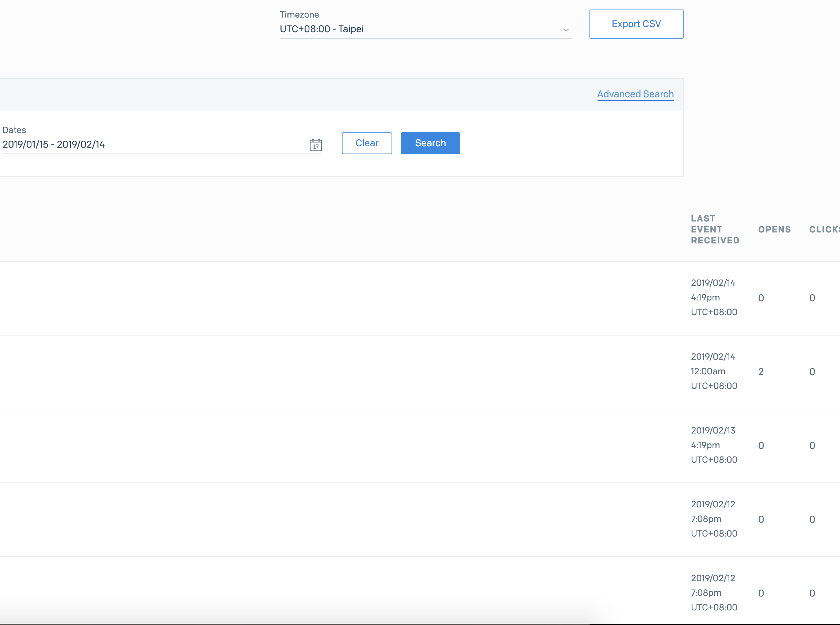
Task: Open the calendar date picker icon
Action: [316, 144]
